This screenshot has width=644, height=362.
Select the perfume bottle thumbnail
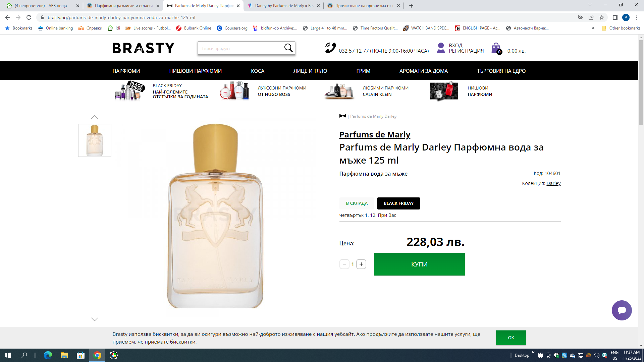coord(95,140)
